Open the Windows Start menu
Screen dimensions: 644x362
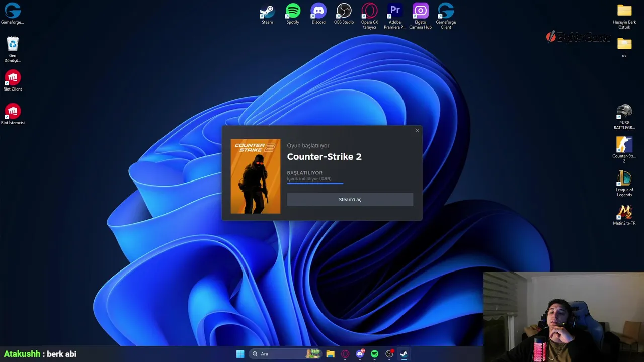[240, 354]
